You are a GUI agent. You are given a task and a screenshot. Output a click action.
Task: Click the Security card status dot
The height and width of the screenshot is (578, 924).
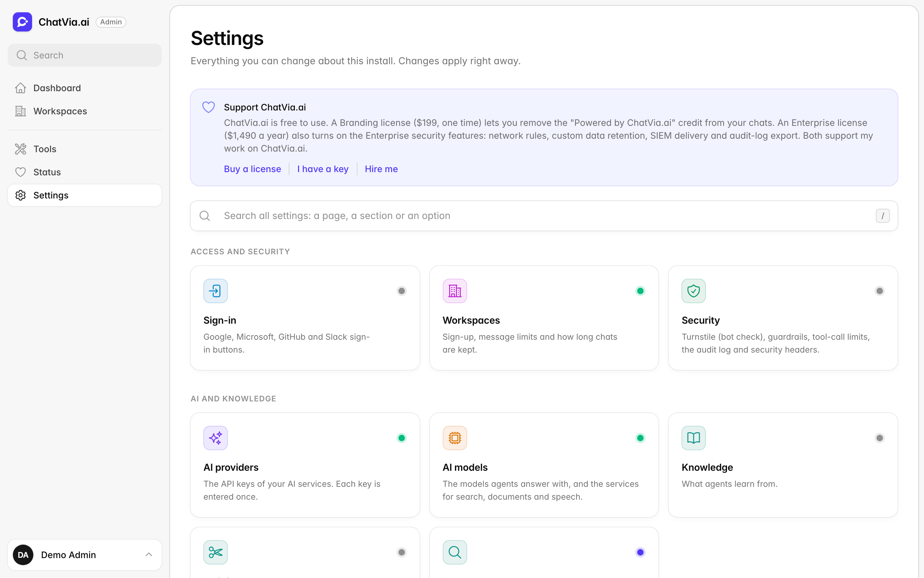[879, 291]
